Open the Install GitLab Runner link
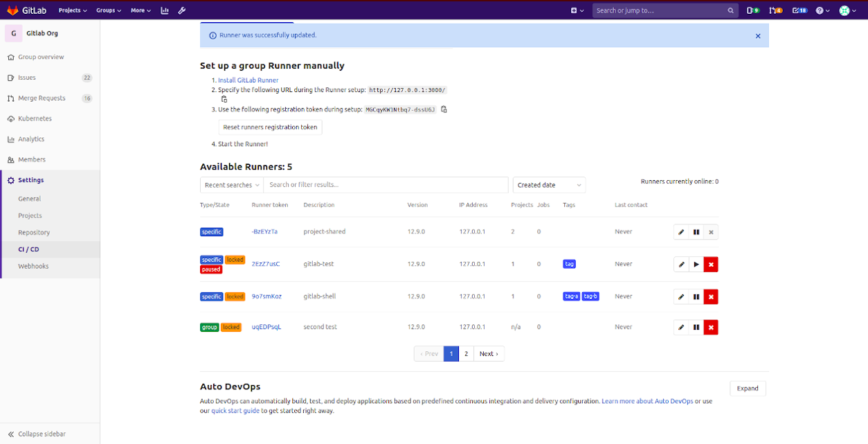Image resolution: width=868 pixels, height=444 pixels. tap(248, 80)
